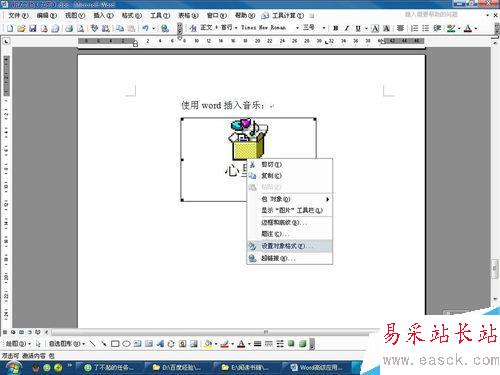Select the Rectangle drawing tool

pyautogui.click(x=115, y=344)
